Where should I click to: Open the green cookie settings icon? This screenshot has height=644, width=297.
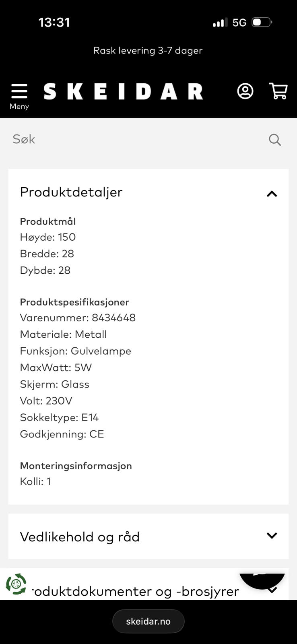[16, 584]
